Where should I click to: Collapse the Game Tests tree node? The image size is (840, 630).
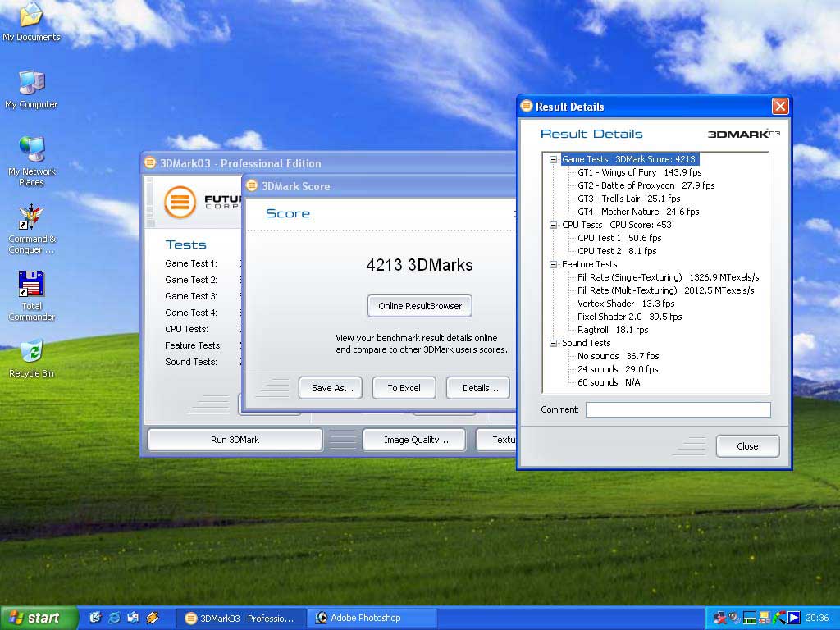tap(554, 160)
